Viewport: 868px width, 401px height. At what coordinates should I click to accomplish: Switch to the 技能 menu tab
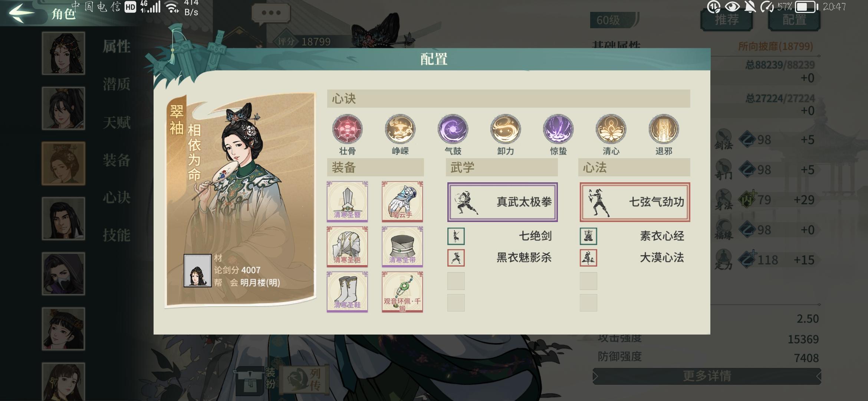coord(116,235)
